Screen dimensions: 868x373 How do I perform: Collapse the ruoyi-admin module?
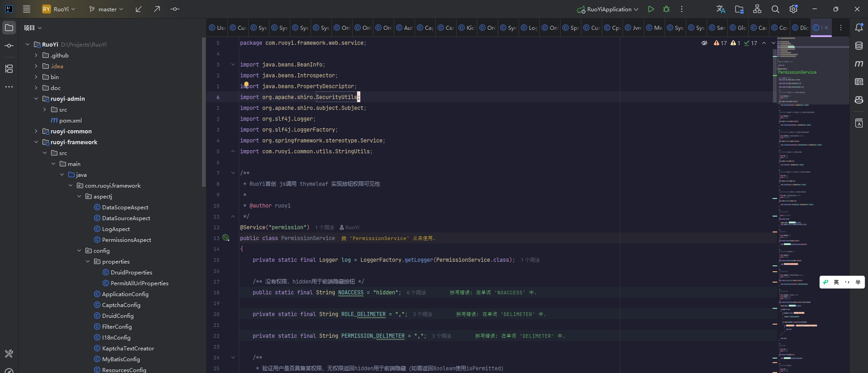click(36, 99)
